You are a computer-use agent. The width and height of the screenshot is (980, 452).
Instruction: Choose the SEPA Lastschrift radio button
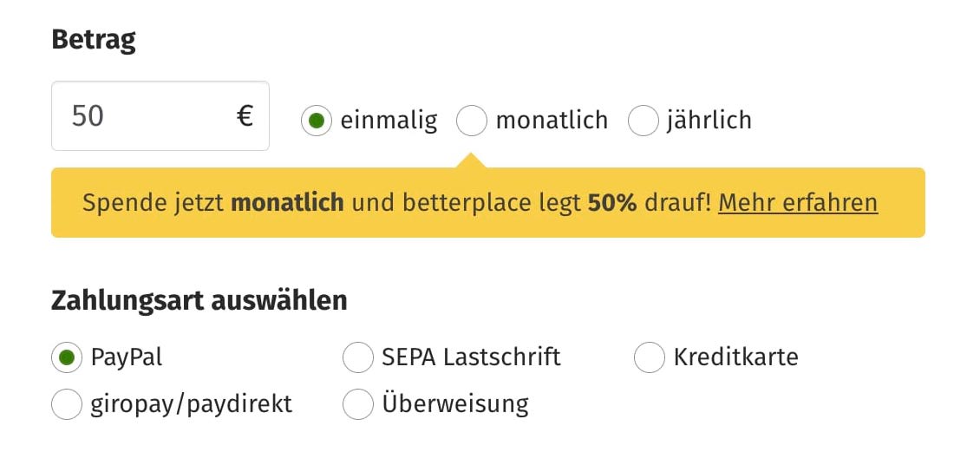coord(357,357)
